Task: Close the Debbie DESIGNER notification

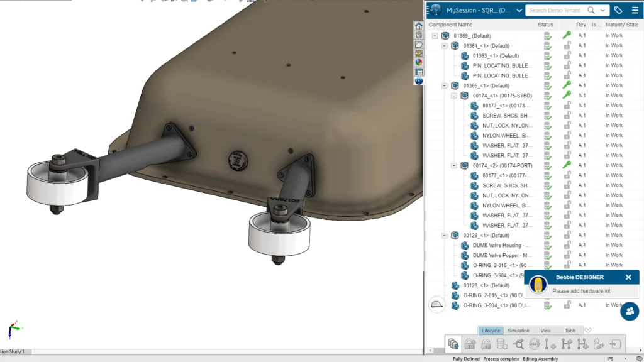Action: [628, 277]
